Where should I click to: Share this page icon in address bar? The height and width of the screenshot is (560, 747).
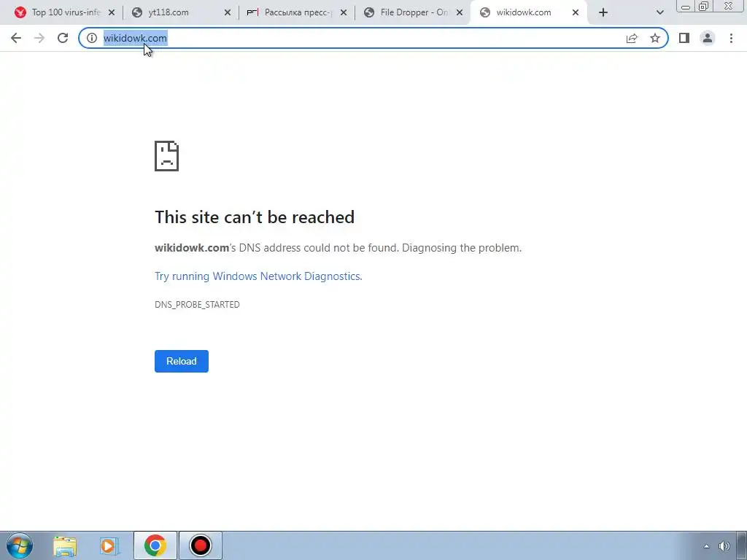[632, 38]
